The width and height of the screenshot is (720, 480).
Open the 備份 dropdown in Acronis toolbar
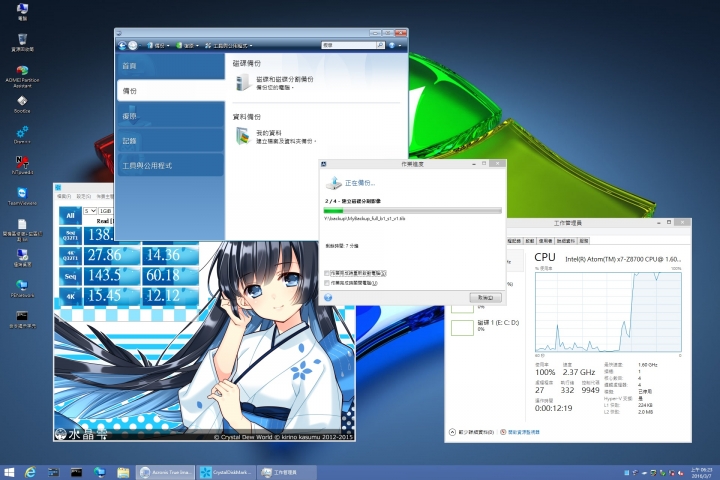(158, 45)
